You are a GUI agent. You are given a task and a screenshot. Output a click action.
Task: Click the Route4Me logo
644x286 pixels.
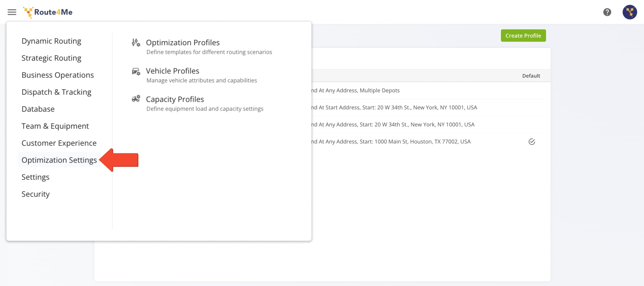pyautogui.click(x=48, y=12)
